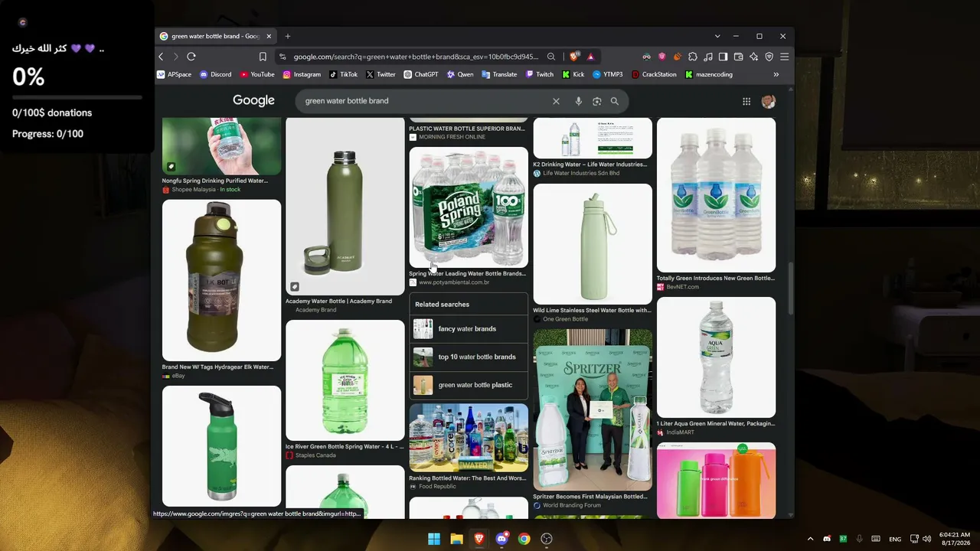Open the Wild Lime Stainless Steel bottle image
The image size is (980, 551).
[x=593, y=244]
